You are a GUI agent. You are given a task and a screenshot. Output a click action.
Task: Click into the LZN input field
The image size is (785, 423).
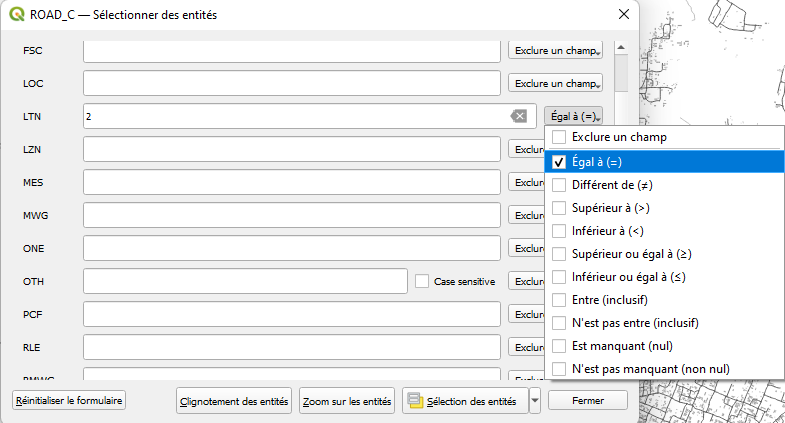(292, 149)
